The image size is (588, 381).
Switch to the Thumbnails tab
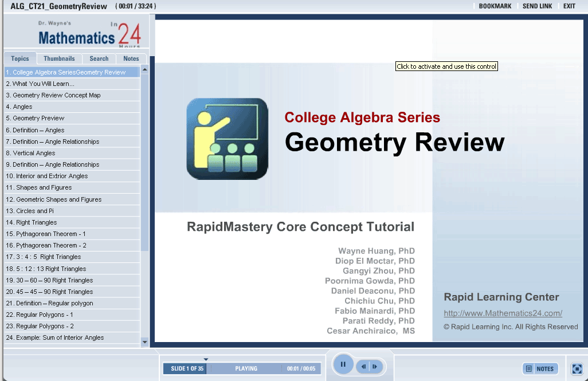click(59, 58)
